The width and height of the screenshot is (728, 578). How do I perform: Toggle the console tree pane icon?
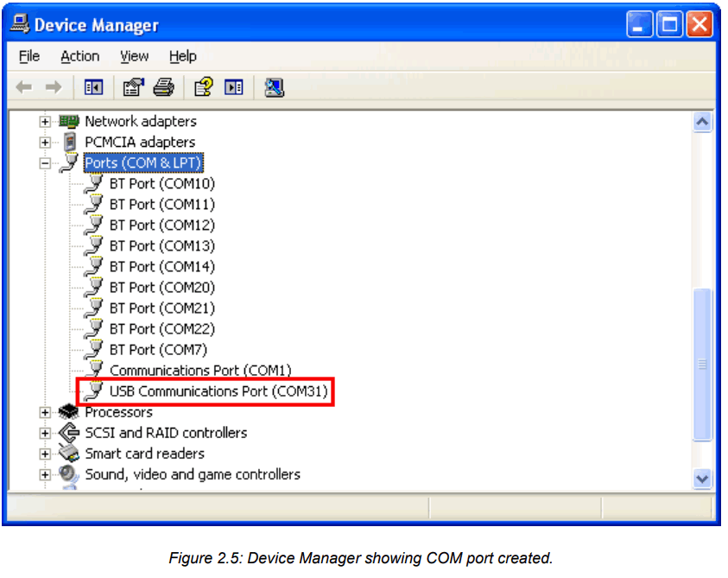93,87
